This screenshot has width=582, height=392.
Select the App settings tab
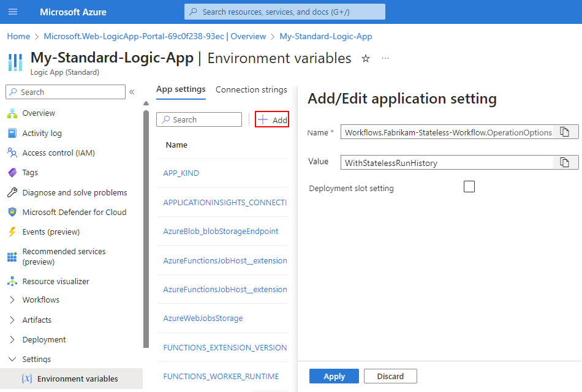click(x=181, y=89)
